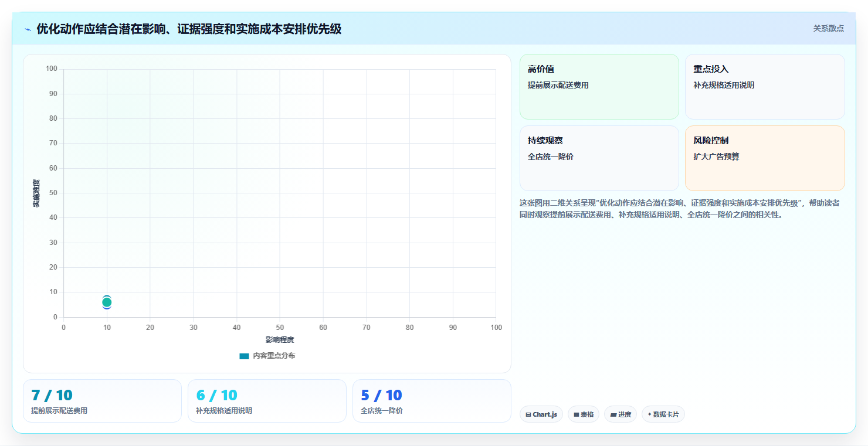The image size is (868, 446).
Task: Click y-axis tick label 100
Action: pyautogui.click(x=52, y=69)
